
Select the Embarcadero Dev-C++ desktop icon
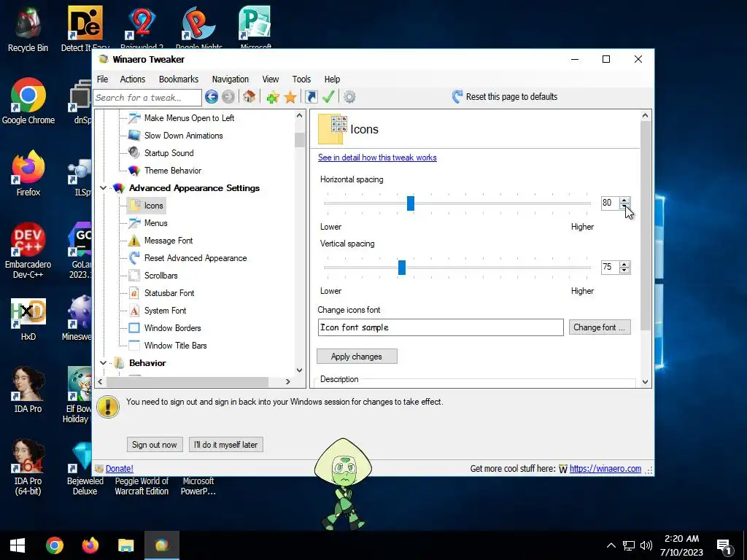click(x=28, y=251)
